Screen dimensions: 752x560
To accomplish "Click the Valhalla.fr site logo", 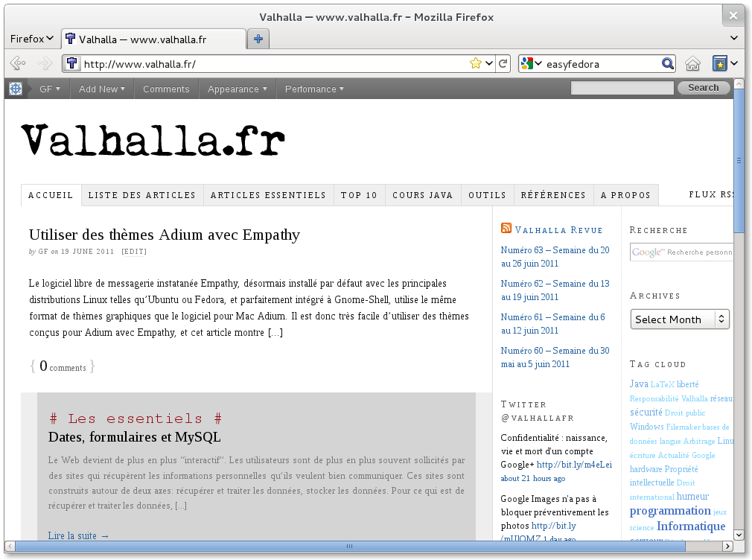I will (153, 140).
